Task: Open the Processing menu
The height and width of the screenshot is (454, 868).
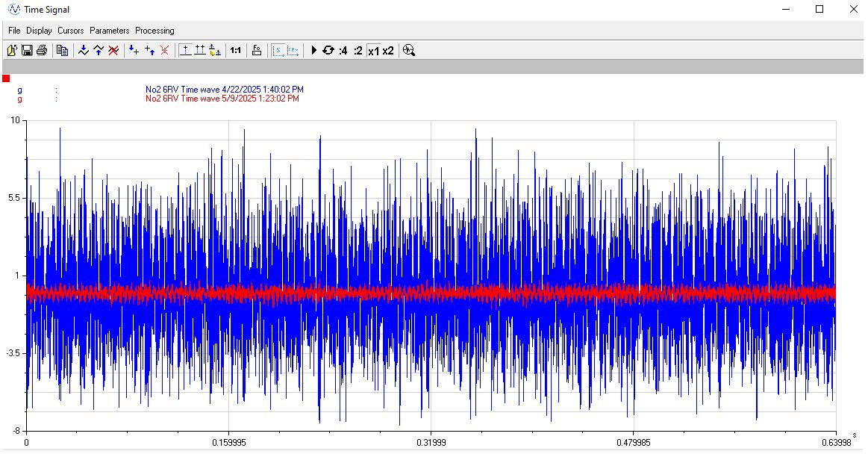Action: tap(155, 31)
